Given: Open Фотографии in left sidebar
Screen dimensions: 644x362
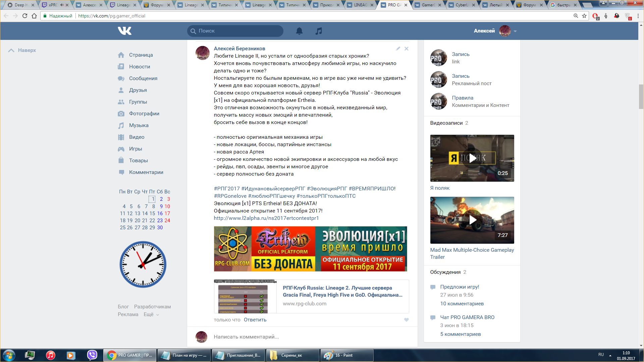Looking at the screenshot, I should click(x=144, y=114).
